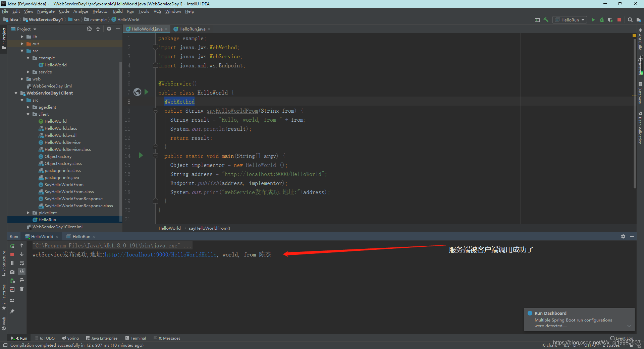Screen dimensions: 644x349
Task: Select HelloWorld.wsdl in the project tree
Action: pyautogui.click(x=60, y=135)
